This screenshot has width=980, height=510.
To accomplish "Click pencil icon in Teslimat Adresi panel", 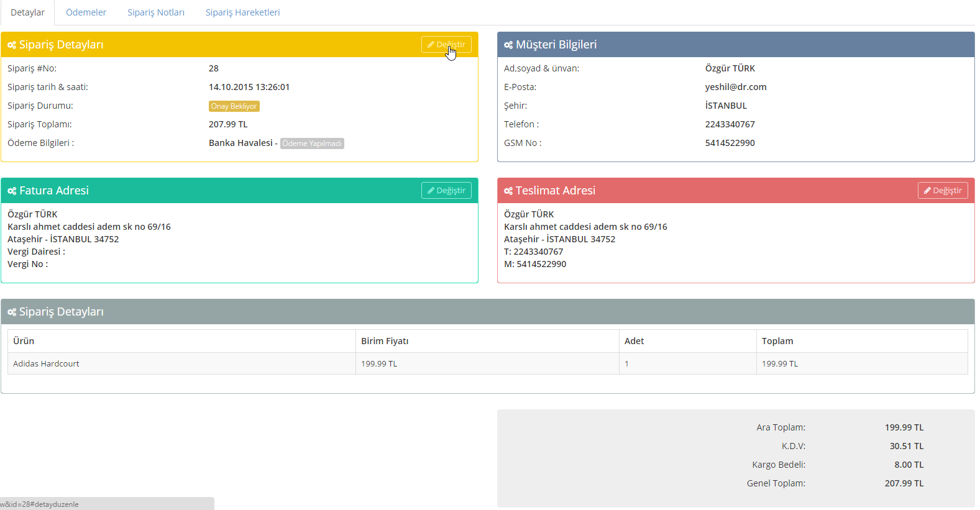I will (x=927, y=191).
